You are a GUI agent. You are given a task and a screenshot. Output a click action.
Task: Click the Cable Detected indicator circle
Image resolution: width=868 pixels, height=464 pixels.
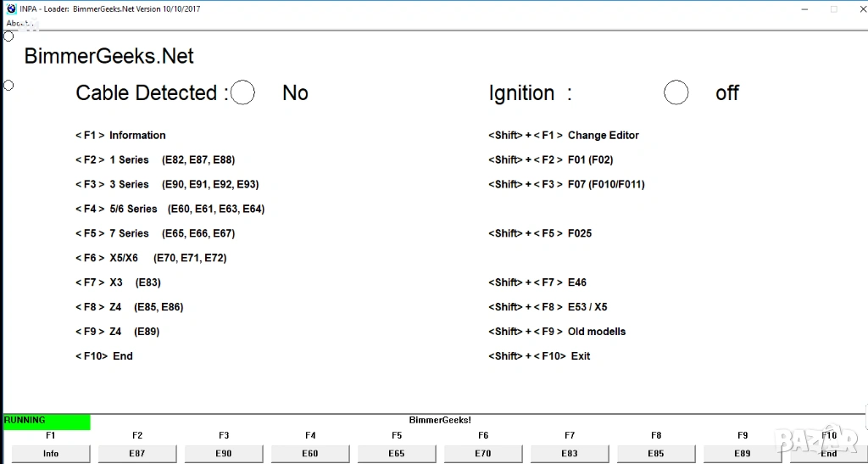coord(242,92)
